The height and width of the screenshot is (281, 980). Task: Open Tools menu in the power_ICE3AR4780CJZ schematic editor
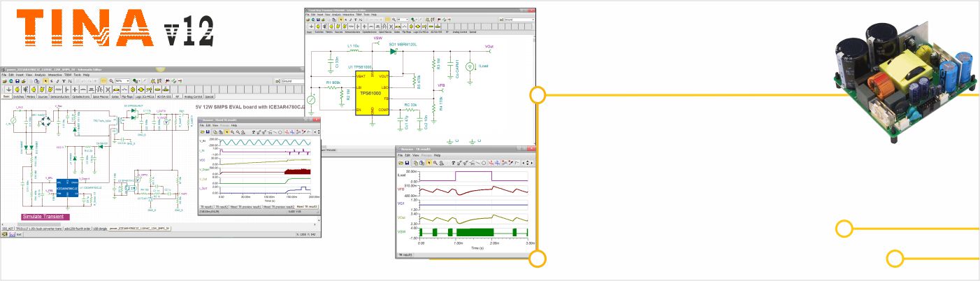pyautogui.click(x=78, y=75)
